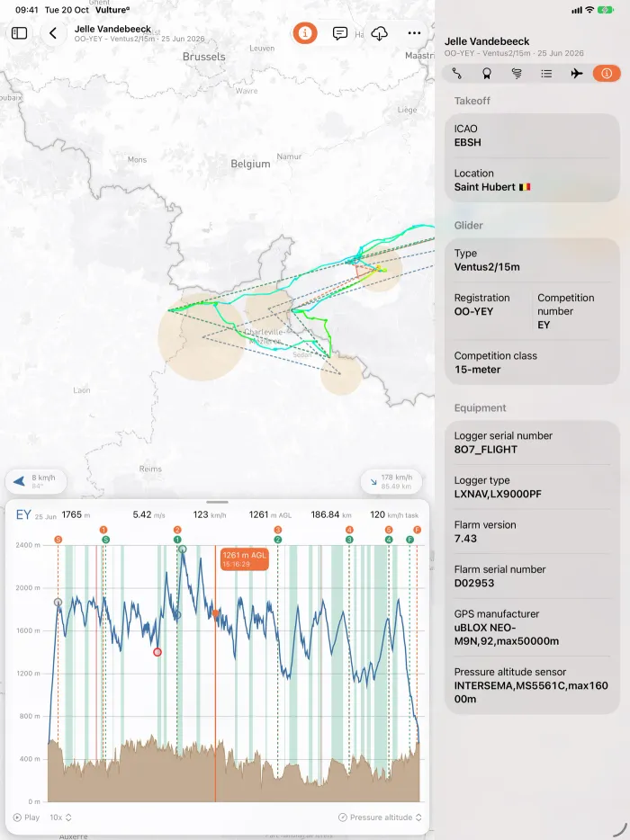This screenshot has width=630, height=840.
Task: Open the comments speech bubble icon
Action: [x=340, y=33]
